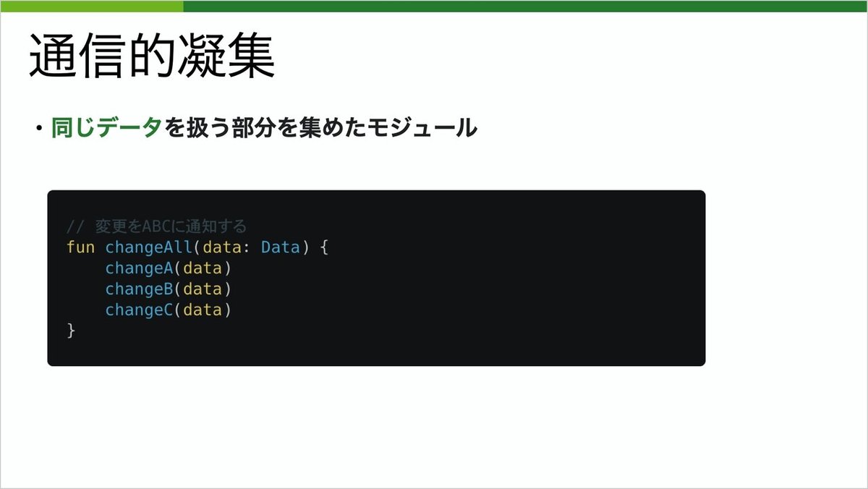Click the data argument inside changeB
Image resolution: width=868 pixels, height=489 pixels.
(202, 289)
